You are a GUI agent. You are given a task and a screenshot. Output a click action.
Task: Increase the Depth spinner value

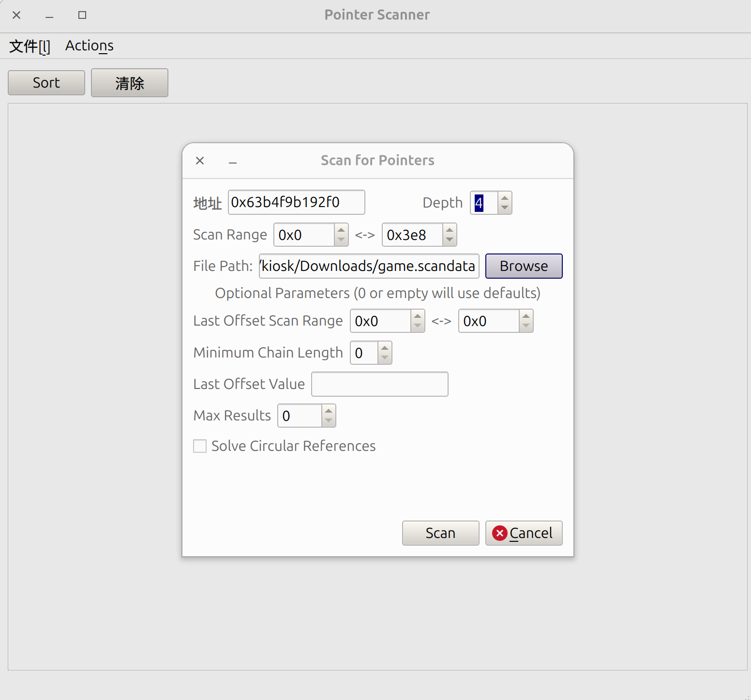tap(505, 198)
